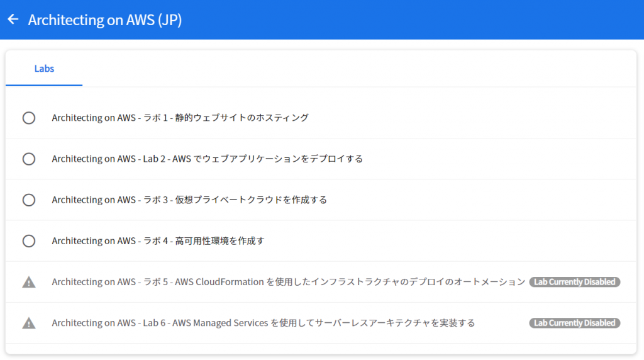
Task: Select the radio circle for ラボ 4
Action: tap(29, 241)
